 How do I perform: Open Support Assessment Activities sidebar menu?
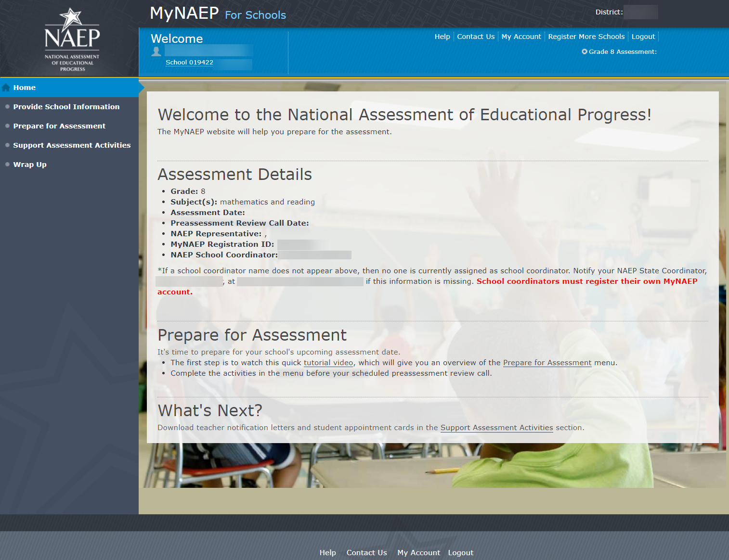[72, 145]
